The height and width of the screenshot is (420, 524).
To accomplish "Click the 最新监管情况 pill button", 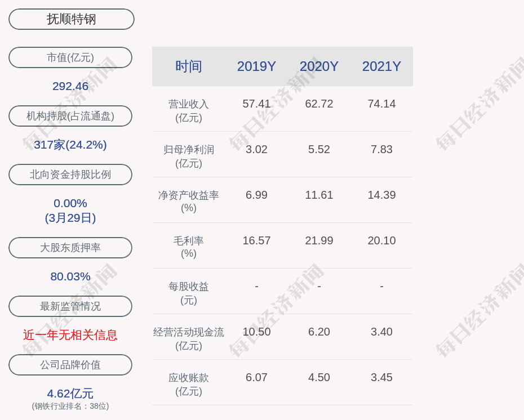I will pos(70,306).
